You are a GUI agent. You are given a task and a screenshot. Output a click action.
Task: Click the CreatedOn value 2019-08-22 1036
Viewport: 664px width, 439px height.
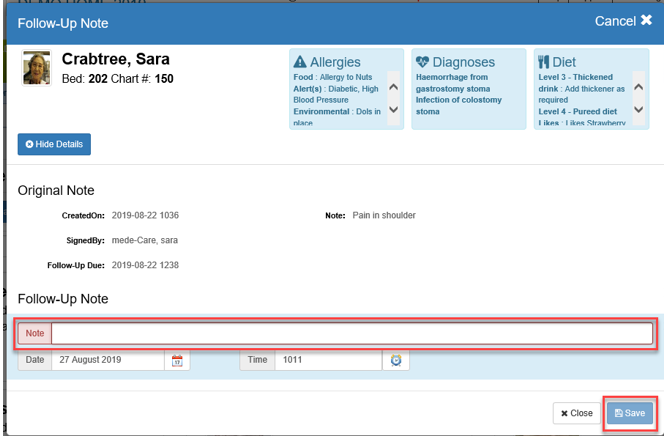tap(145, 215)
